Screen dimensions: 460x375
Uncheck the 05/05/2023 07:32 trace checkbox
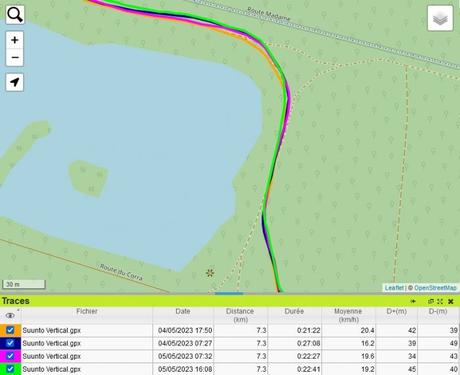click(x=10, y=356)
